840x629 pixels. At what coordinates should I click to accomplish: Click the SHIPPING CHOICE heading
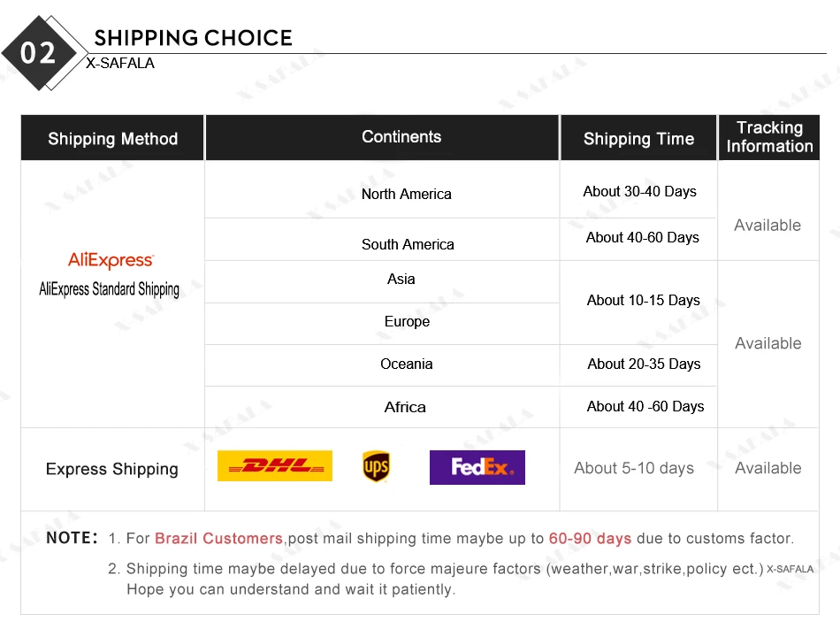coord(193,38)
